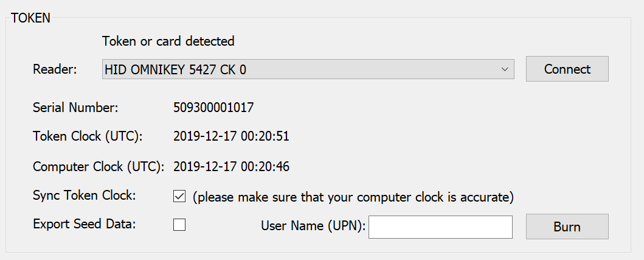Click the 'Sync Token Clock:' label
The image size is (644, 260).
pyautogui.click(x=85, y=195)
